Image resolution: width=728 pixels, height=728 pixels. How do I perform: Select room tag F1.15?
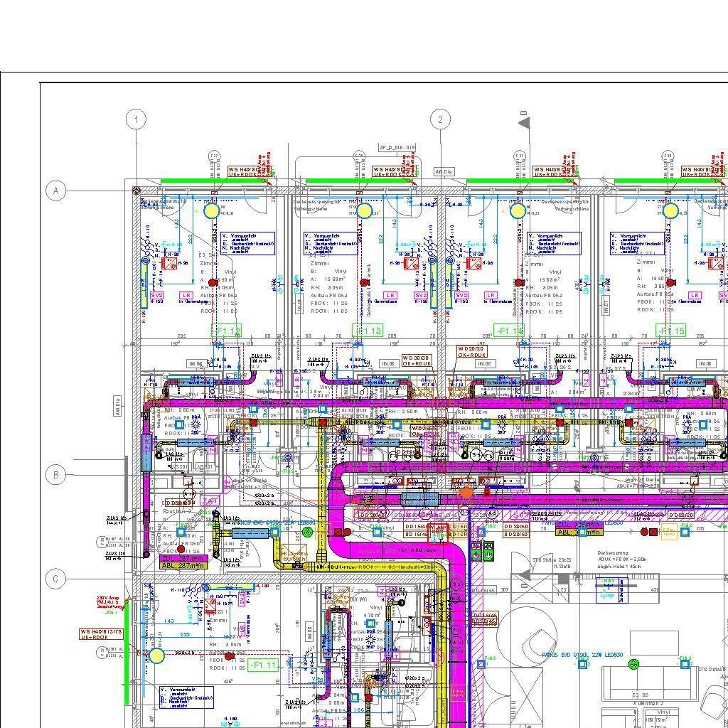point(670,331)
